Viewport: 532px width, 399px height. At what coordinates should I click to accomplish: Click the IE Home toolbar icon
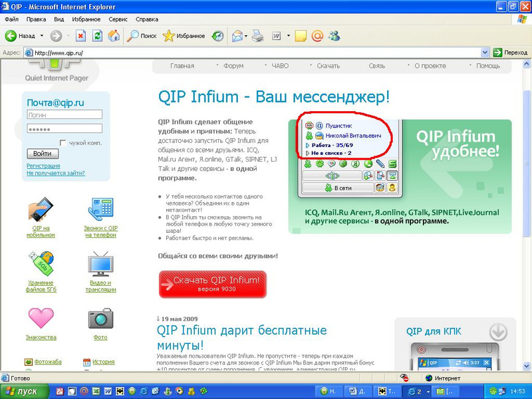(x=114, y=36)
